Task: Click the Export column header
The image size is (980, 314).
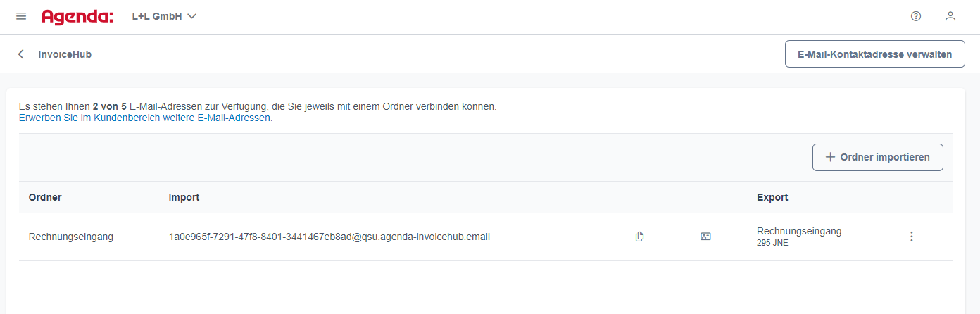Action: [x=772, y=197]
